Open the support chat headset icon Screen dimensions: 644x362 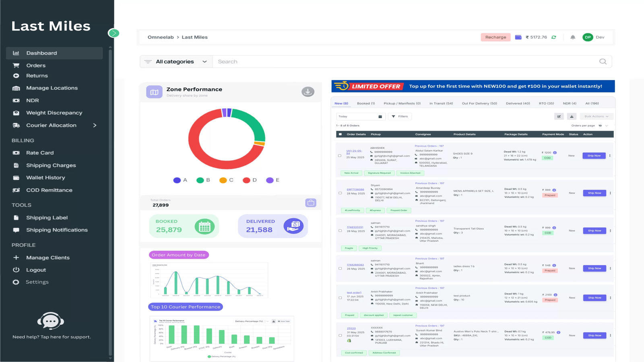(x=51, y=321)
